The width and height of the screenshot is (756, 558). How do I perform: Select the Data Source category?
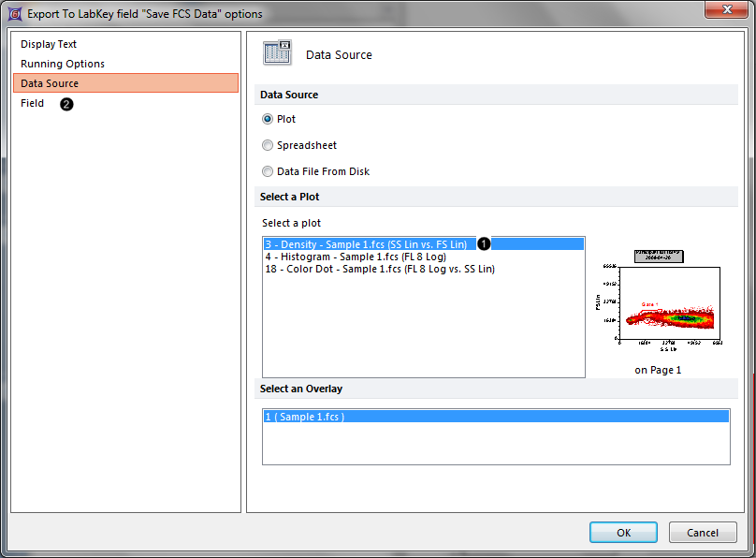pyautogui.click(x=50, y=83)
